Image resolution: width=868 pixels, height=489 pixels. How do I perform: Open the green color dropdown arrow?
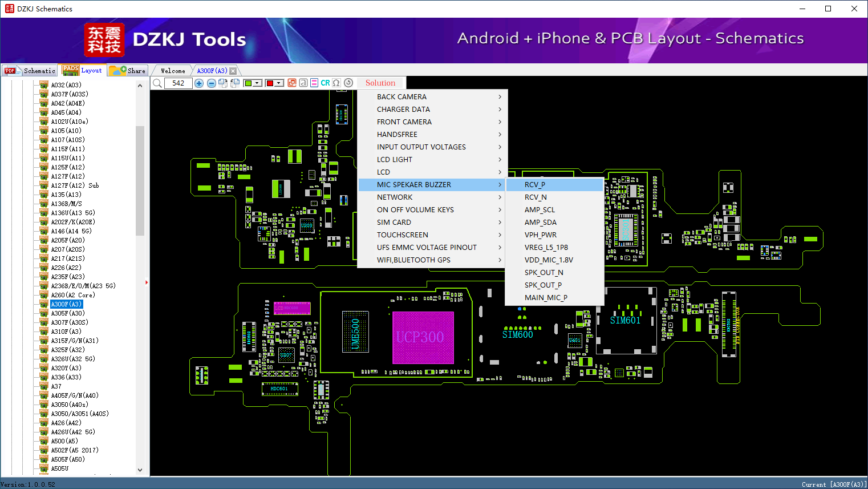258,83
